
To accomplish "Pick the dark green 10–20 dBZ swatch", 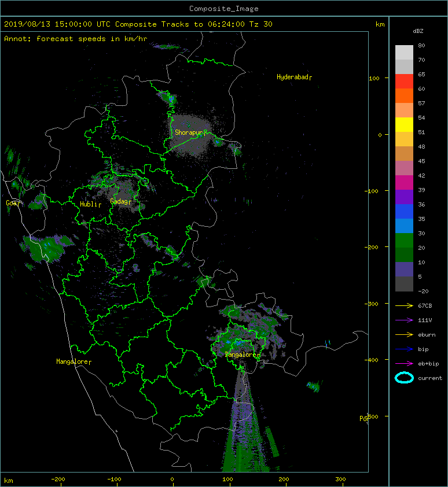I will (x=404, y=254).
